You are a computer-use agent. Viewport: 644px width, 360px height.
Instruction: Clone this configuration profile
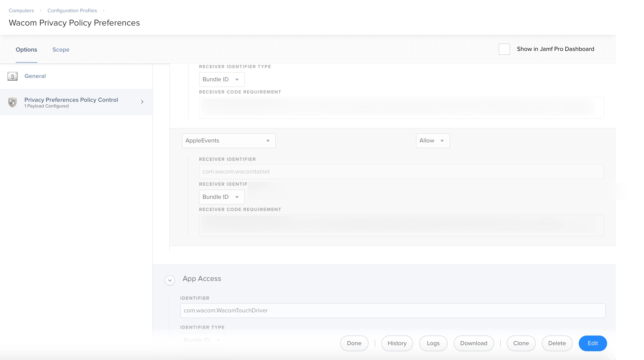(x=521, y=343)
